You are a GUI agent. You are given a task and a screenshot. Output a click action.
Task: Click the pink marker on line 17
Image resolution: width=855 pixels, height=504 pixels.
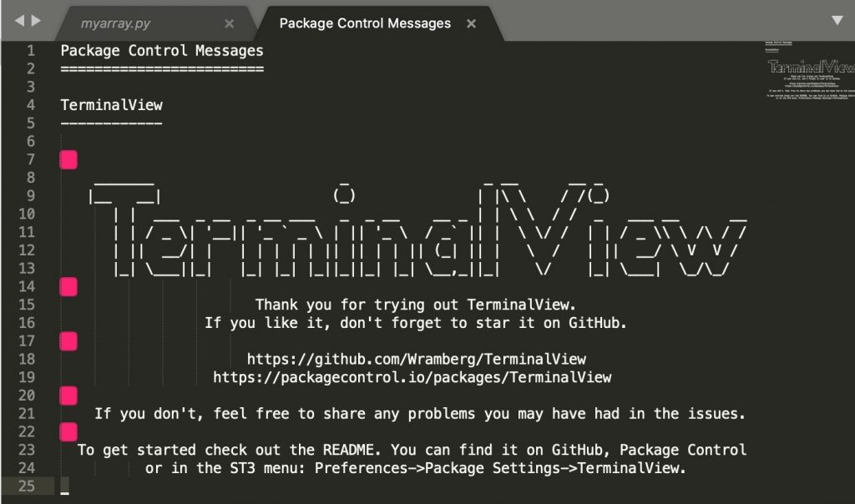pyautogui.click(x=68, y=341)
